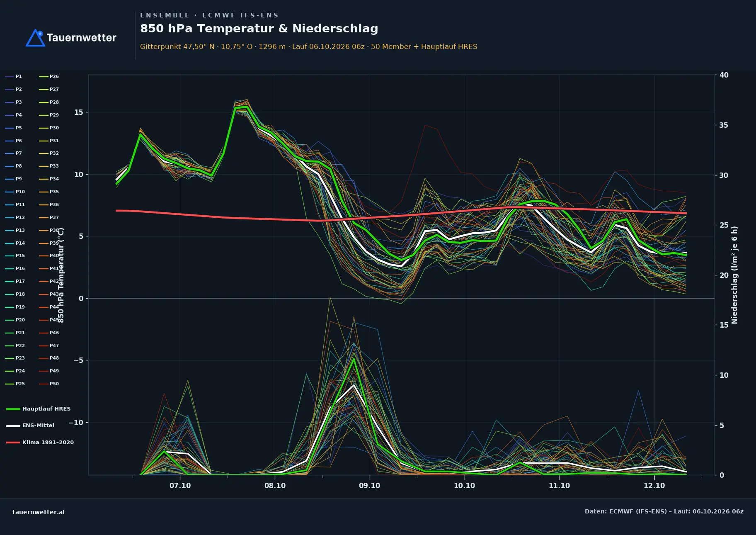Viewport: 756px width, 535px height.
Task: Click the −10 temperature axis tick label
Action: 76,423
